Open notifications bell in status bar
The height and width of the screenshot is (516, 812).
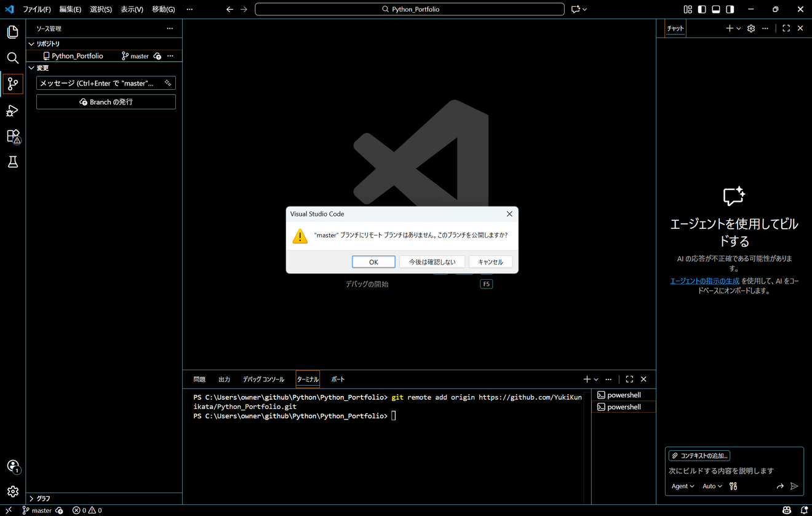(804, 510)
